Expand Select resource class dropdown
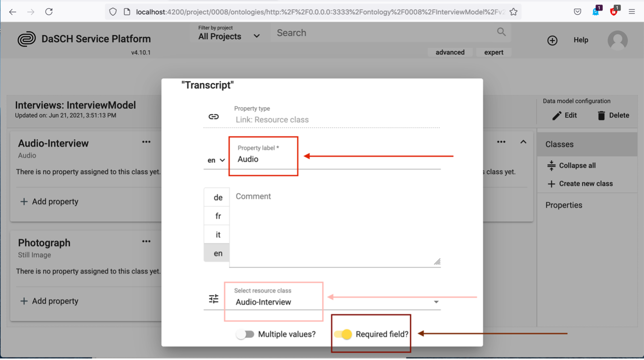 click(x=435, y=302)
